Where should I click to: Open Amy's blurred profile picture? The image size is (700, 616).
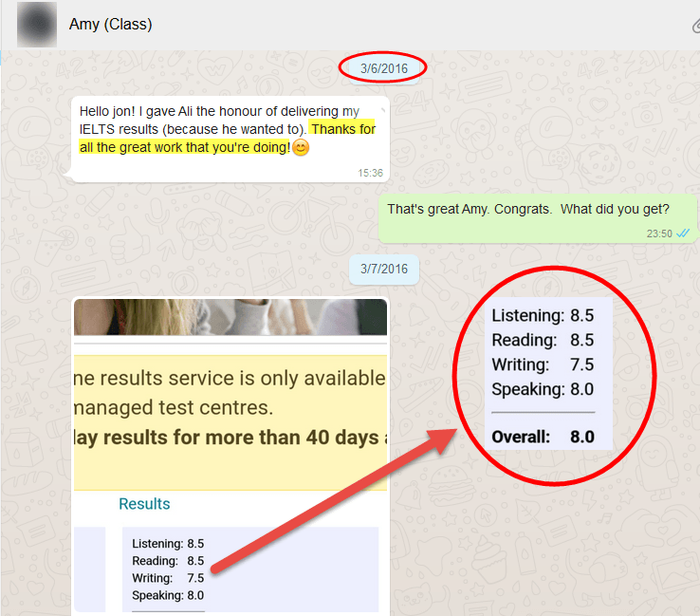(36, 24)
